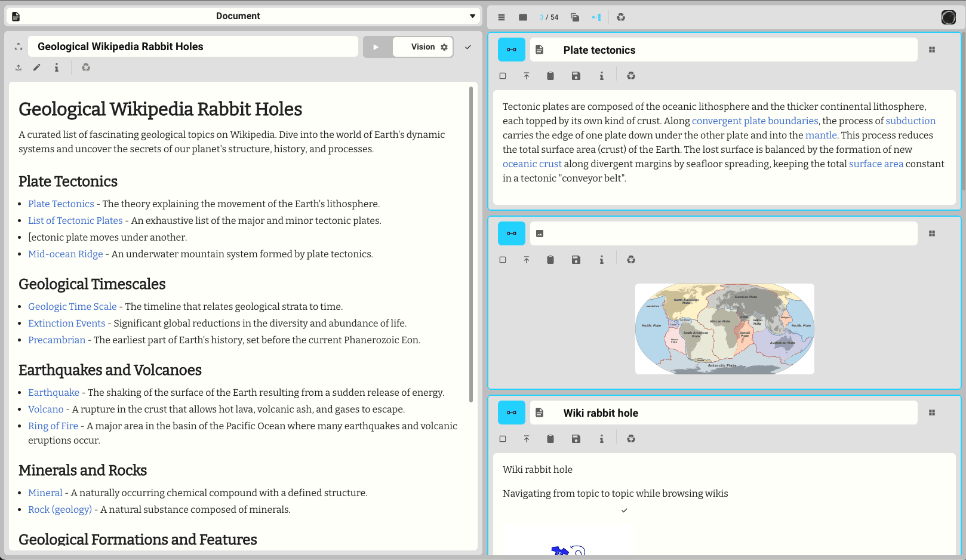
Task: Click the empty title field of image card
Action: (724, 233)
